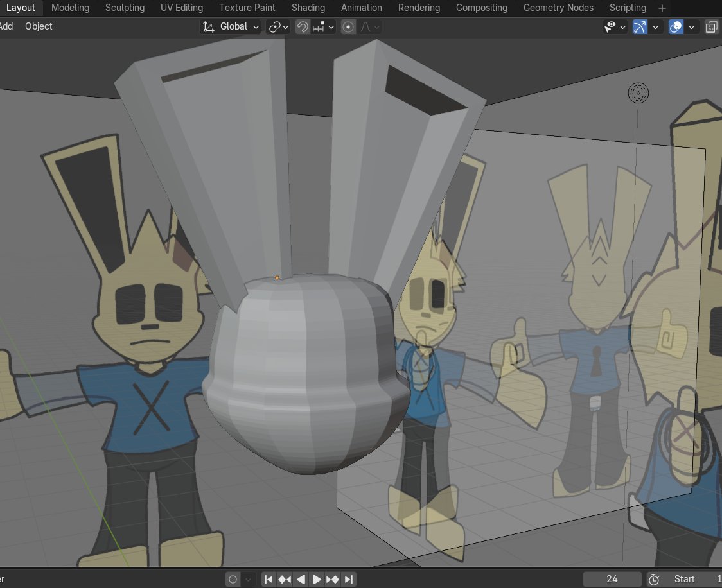Play the animation forward
This screenshot has height=588, width=722.
coord(316,579)
